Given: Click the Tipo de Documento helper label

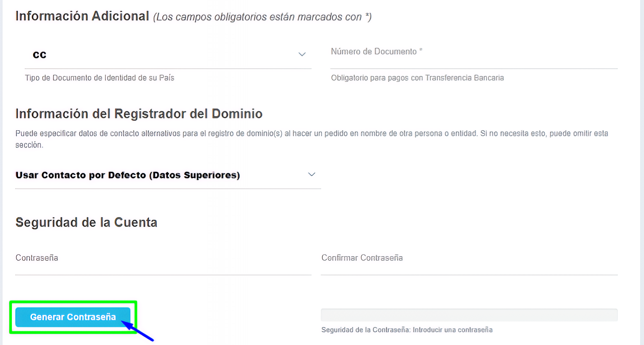Looking at the screenshot, I should 99,78.
